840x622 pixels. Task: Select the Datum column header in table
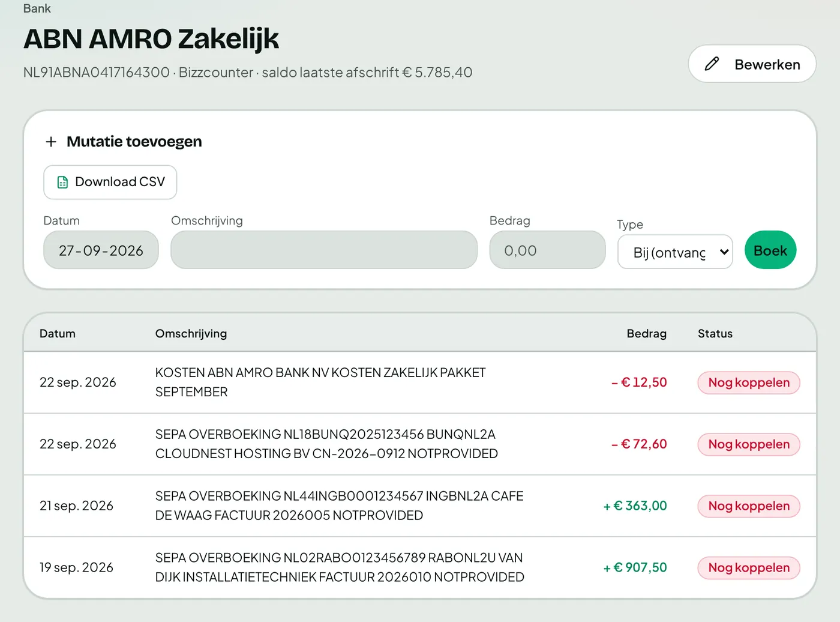pyautogui.click(x=58, y=333)
